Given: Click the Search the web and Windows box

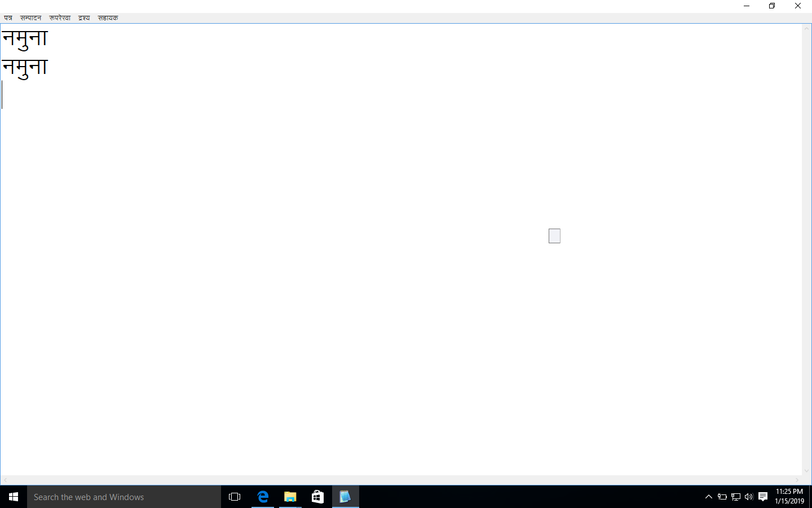Looking at the screenshot, I should coord(124,497).
